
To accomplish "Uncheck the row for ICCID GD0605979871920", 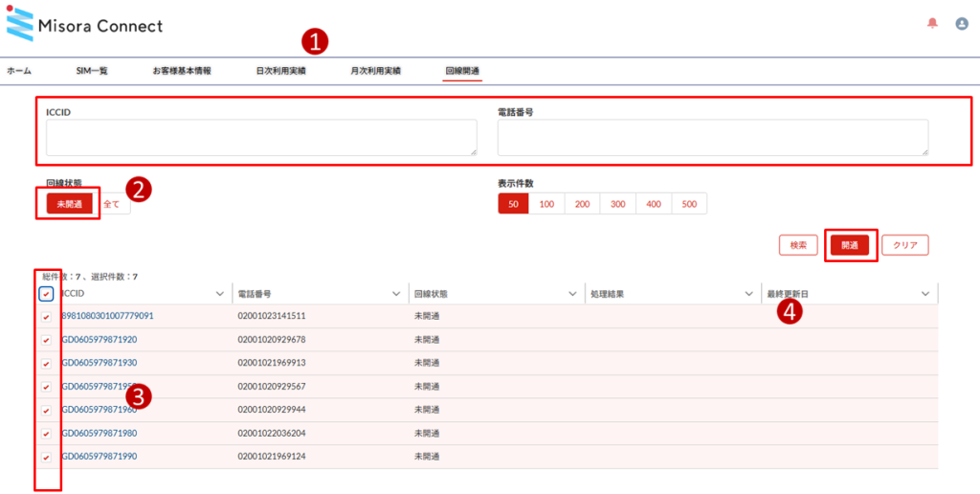I will [x=46, y=341].
